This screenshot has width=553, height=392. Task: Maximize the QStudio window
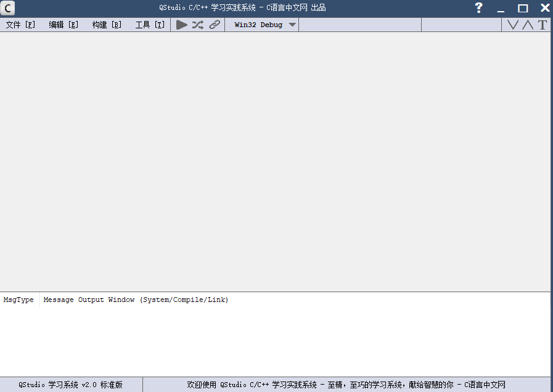(523, 8)
